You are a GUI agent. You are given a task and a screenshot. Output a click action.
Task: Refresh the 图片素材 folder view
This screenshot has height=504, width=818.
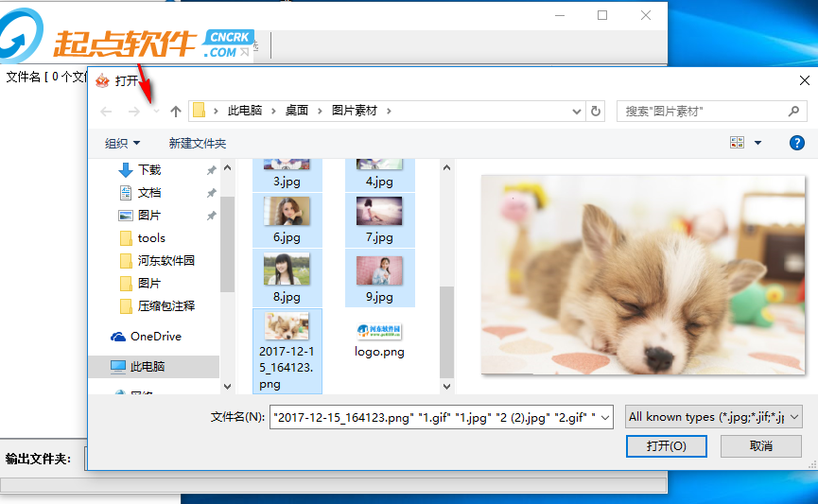pyautogui.click(x=595, y=112)
